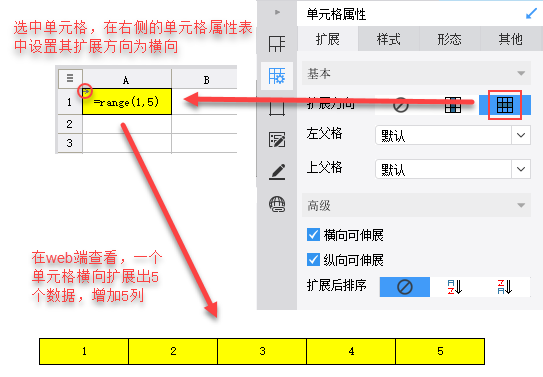Set expand direction to horizontal
This screenshot has width=543, height=377.
505,105
